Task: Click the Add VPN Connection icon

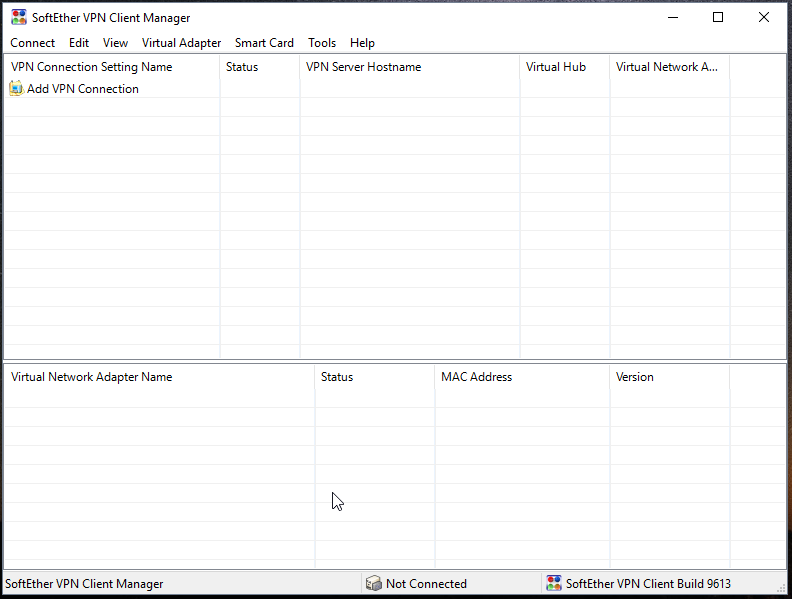Action: pos(16,88)
